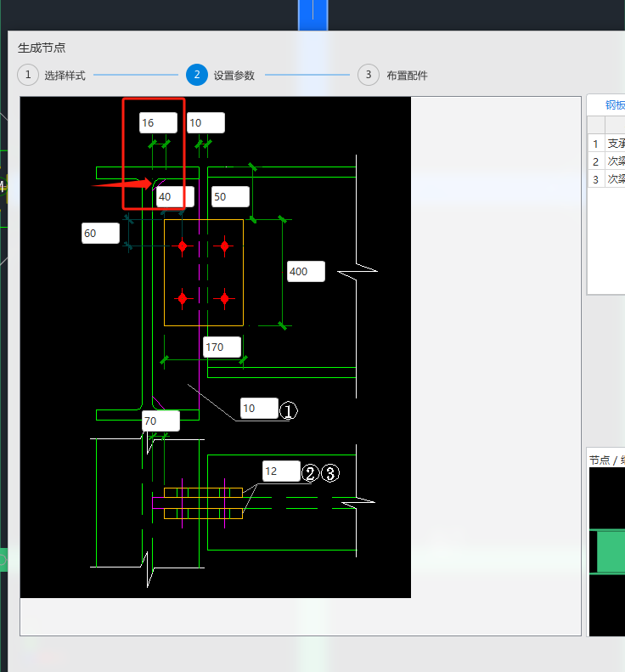Image resolution: width=625 pixels, height=672 pixels.
Task: Click the width field showing 170
Action: (222, 347)
